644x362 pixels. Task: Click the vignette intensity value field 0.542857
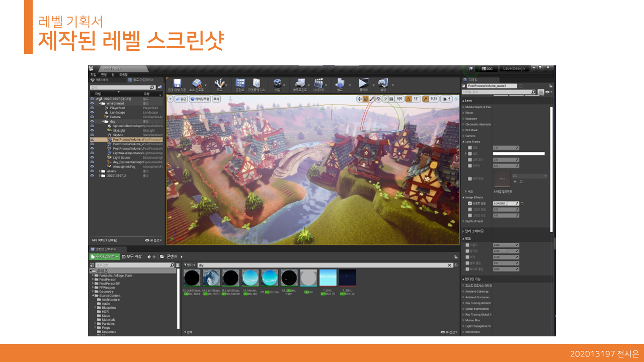pyautogui.click(x=506, y=203)
